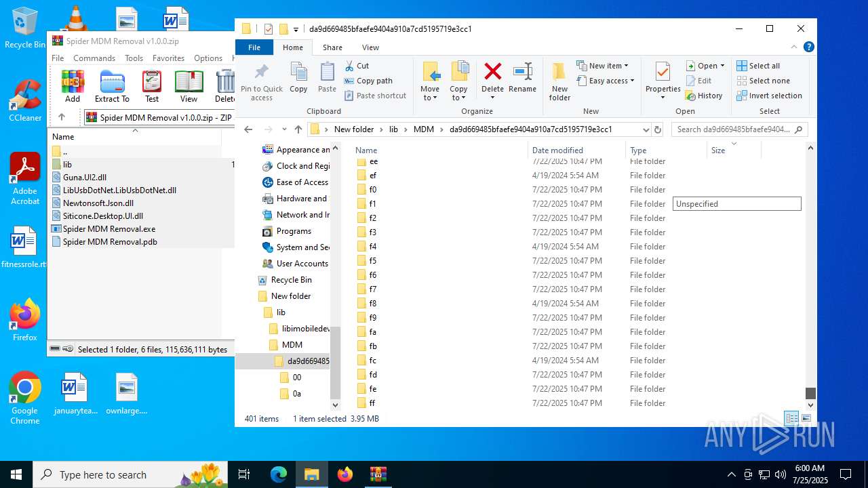Click the Test icon in WinRAR
This screenshot has width=868, height=488.
[152, 86]
